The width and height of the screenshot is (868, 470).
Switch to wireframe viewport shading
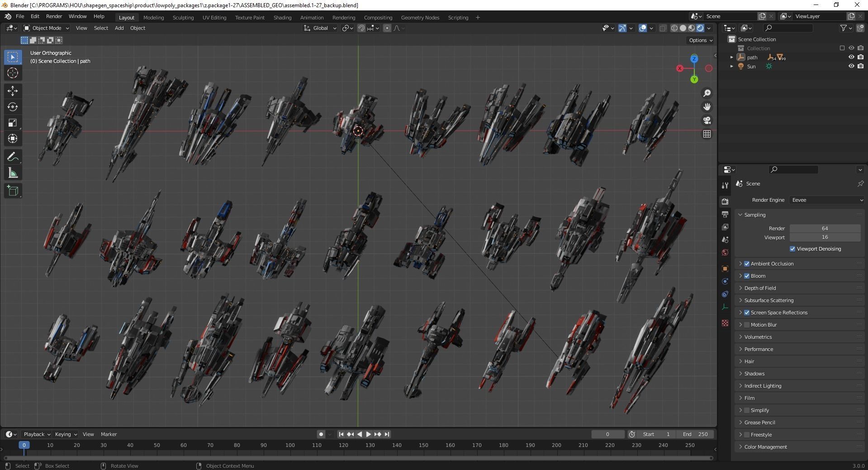[x=674, y=28]
